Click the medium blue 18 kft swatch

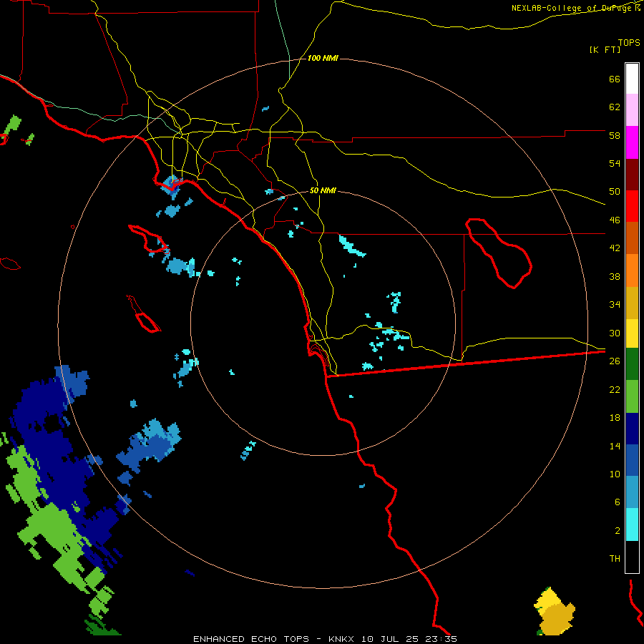632,460
